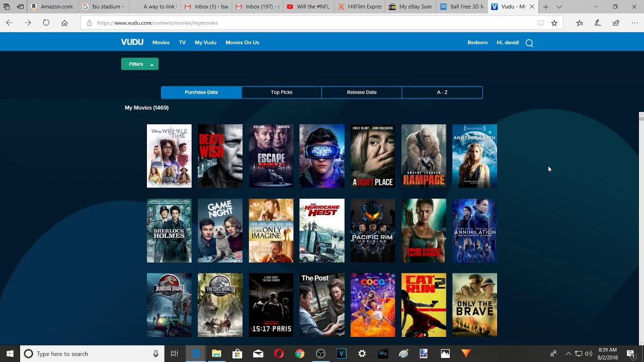644x362 pixels.
Task: Open the Mail app on taskbar
Action: point(258,353)
